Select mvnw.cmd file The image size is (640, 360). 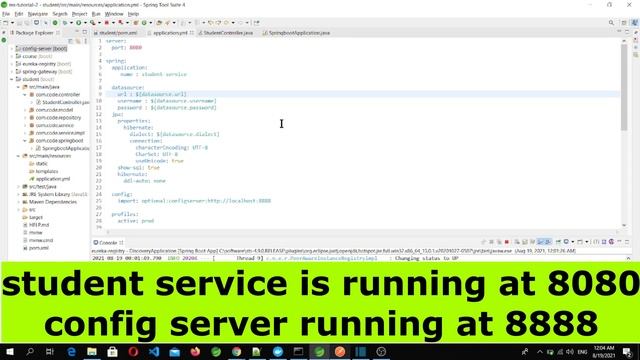coord(38,240)
